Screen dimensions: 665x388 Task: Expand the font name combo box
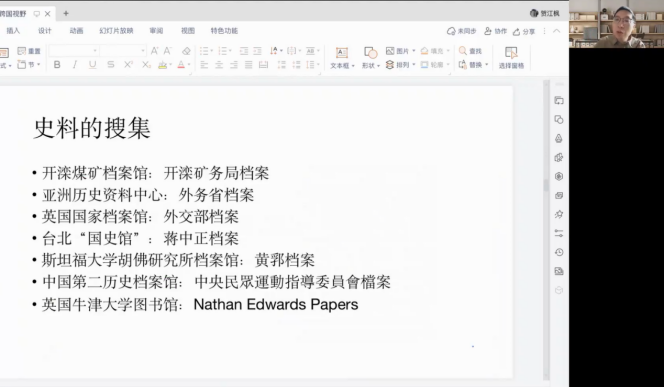tap(95, 51)
